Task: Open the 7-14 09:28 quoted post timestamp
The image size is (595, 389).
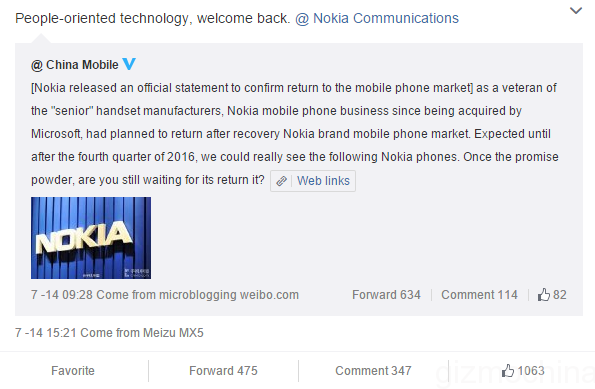Action: (62, 295)
